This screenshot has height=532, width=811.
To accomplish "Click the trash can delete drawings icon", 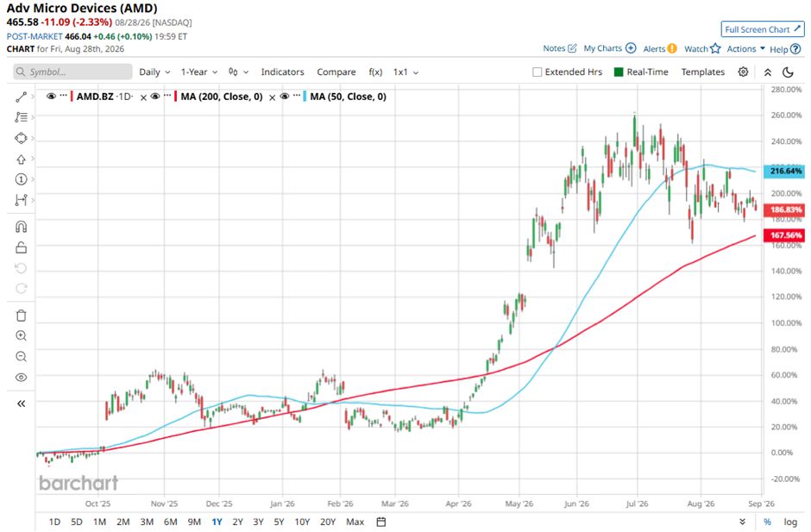I will tap(22, 316).
